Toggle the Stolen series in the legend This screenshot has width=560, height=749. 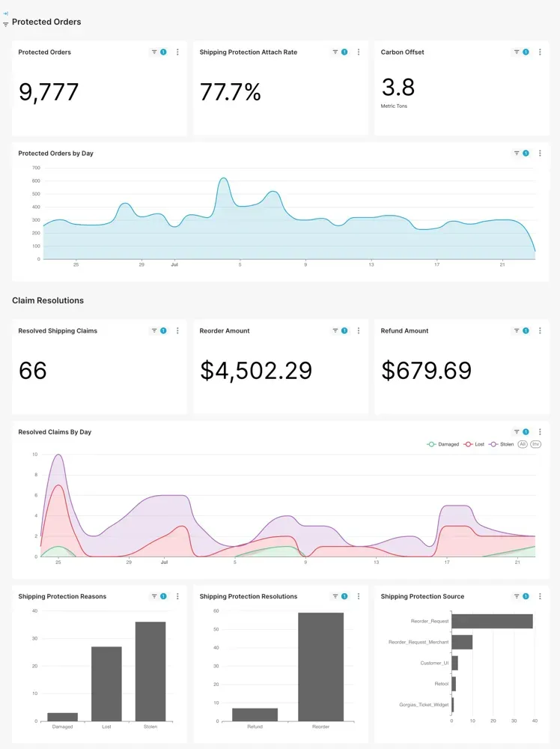502,445
